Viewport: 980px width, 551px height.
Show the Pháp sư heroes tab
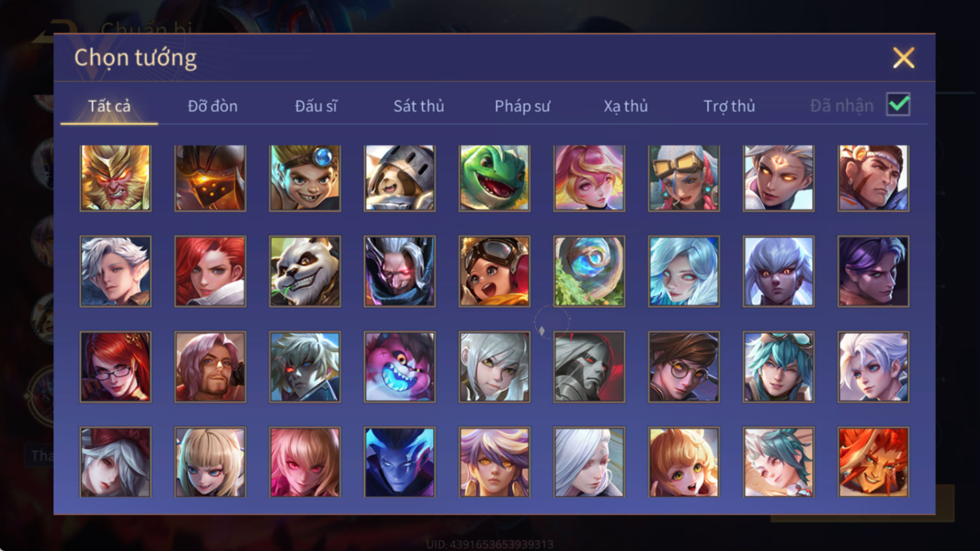[522, 106]
